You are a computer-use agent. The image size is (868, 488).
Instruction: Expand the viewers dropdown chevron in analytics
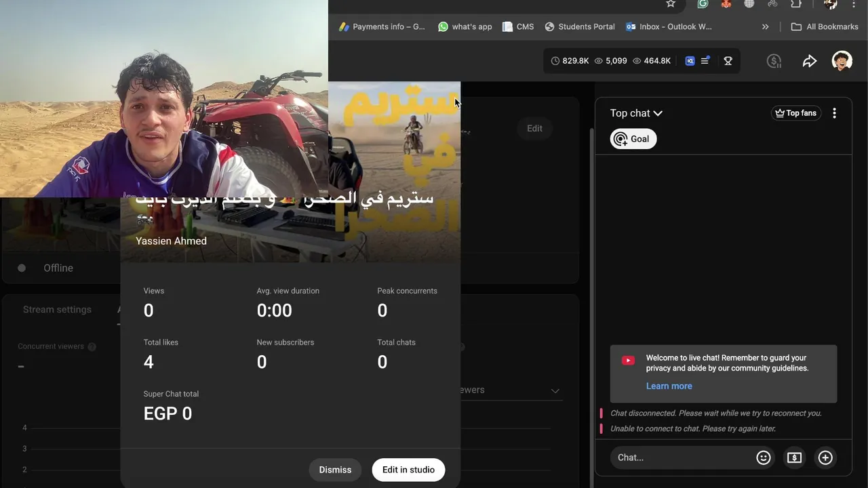555,390
